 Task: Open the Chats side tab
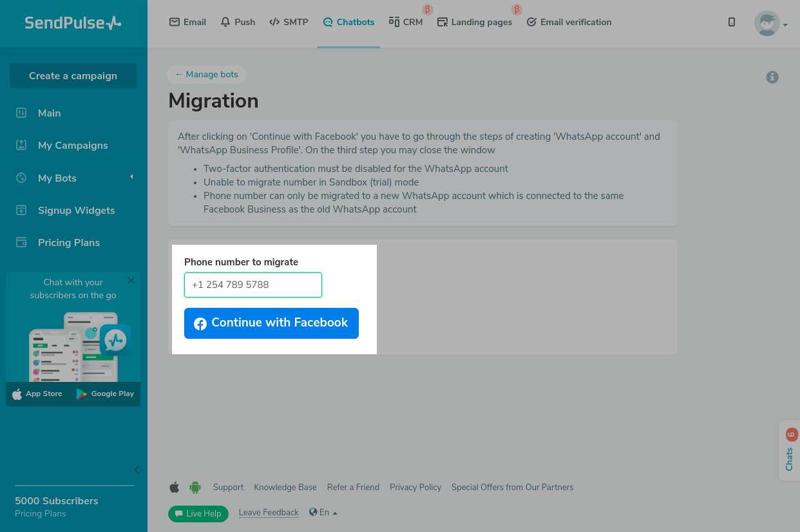tap(790, 451)
